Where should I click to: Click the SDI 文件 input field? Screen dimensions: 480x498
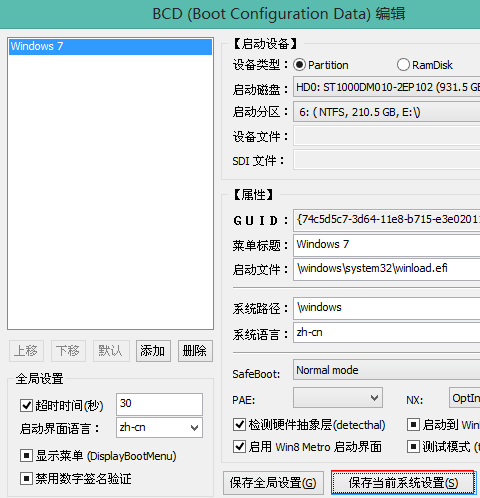[x=387, y=160]
